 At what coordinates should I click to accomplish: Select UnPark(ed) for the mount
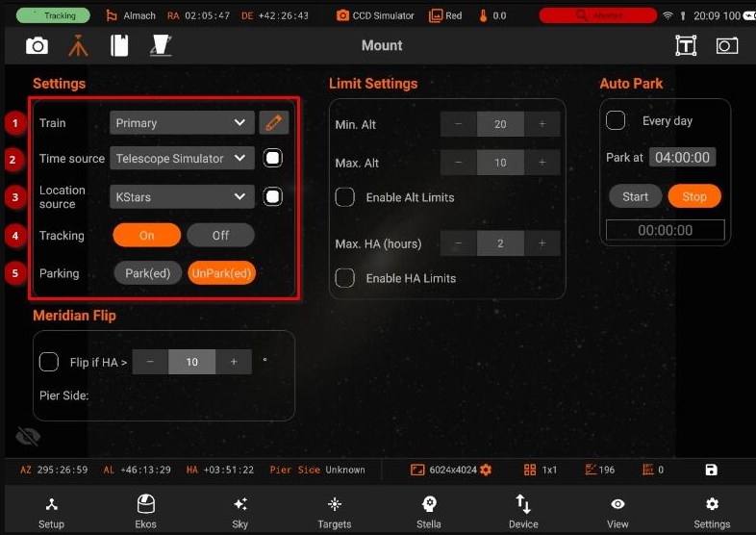pos(221,273)
